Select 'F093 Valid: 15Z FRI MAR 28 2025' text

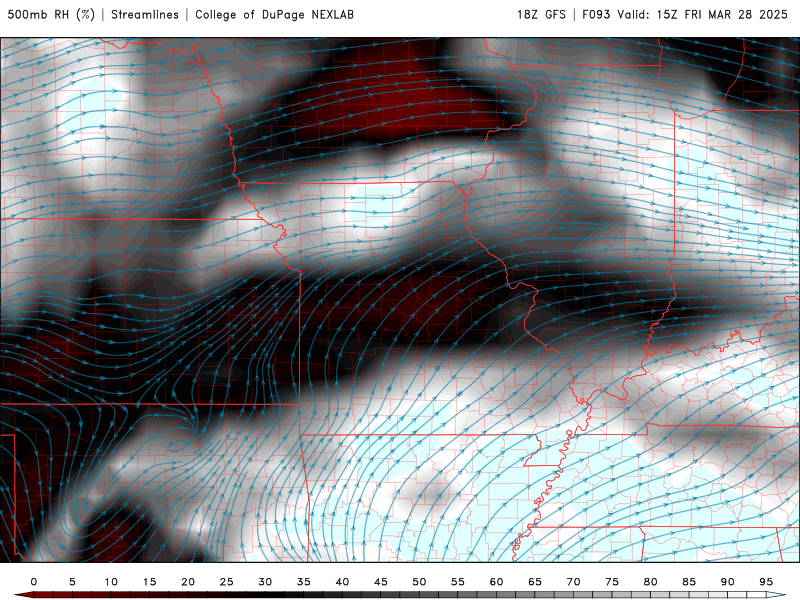685,15
